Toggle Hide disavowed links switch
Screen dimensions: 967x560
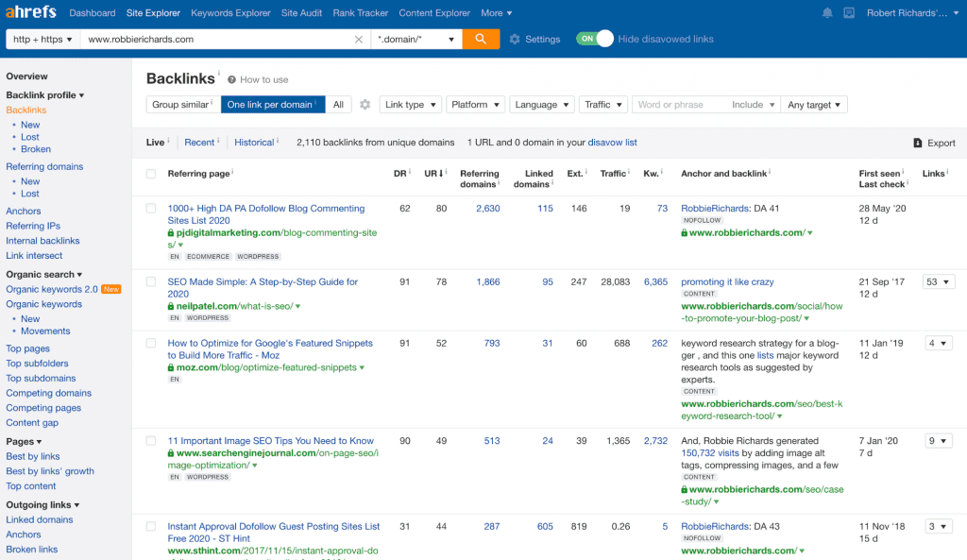(595, 39)
